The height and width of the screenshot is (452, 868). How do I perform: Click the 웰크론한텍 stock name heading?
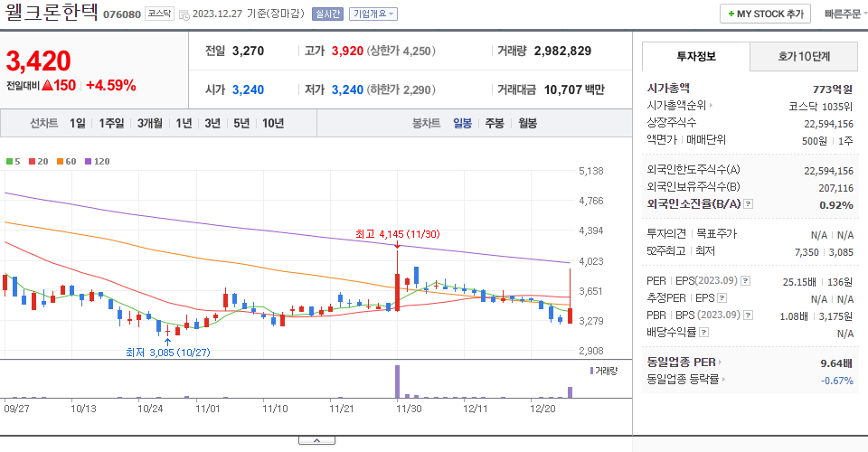point(52,12)
